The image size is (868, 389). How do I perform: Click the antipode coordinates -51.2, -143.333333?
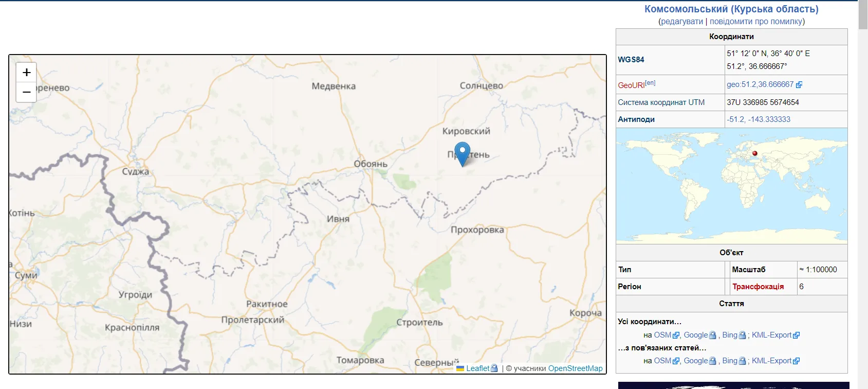point(758,119)
